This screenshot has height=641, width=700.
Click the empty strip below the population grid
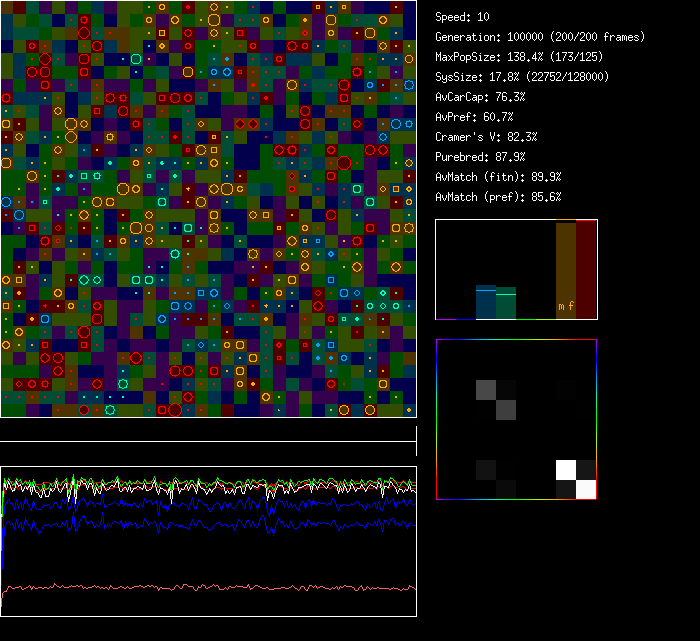(208, 430)
